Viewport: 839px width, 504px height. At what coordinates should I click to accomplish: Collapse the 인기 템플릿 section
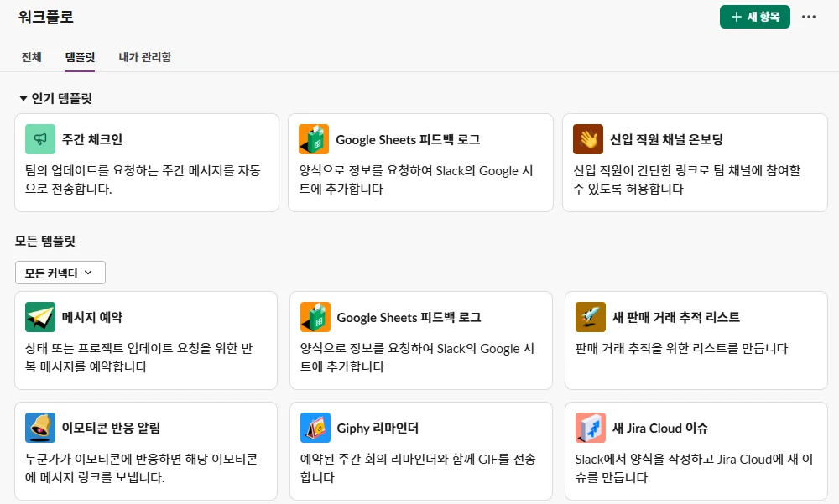(x=23, y=98)
